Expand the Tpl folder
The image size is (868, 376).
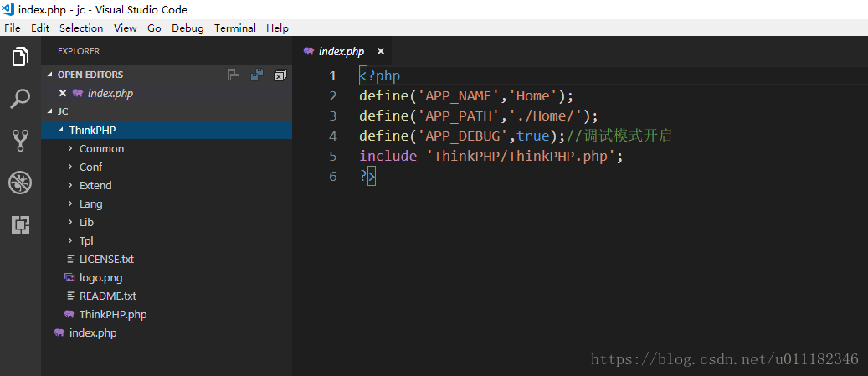pos(70,240)
